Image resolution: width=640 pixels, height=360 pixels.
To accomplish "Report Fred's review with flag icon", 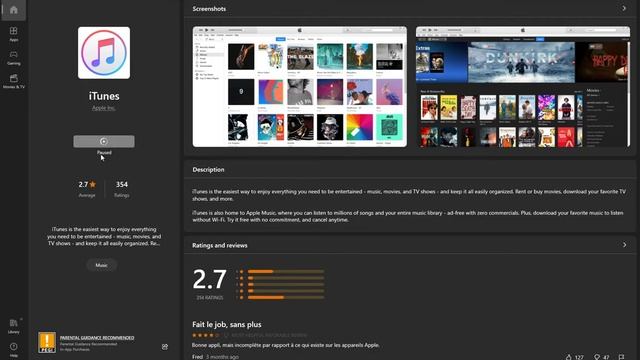I will pyautogui.click(x=621, y=357).
